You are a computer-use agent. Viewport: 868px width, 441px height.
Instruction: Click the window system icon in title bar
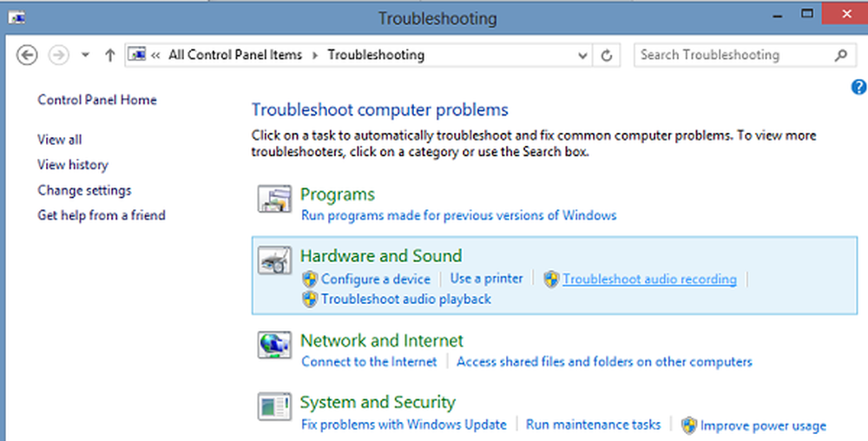point(16,17)
